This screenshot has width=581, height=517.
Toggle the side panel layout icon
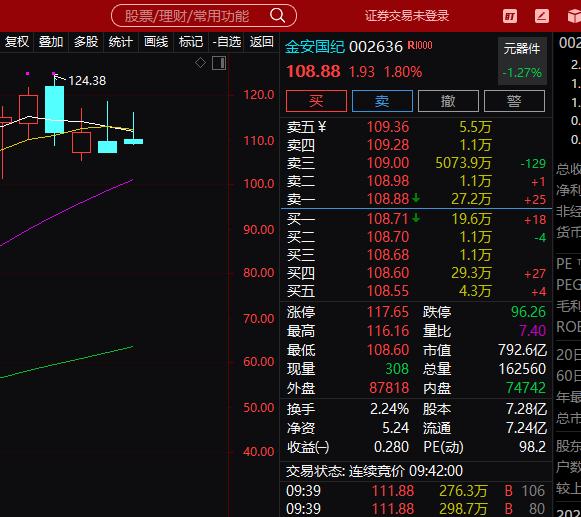[x=219, y=63]
